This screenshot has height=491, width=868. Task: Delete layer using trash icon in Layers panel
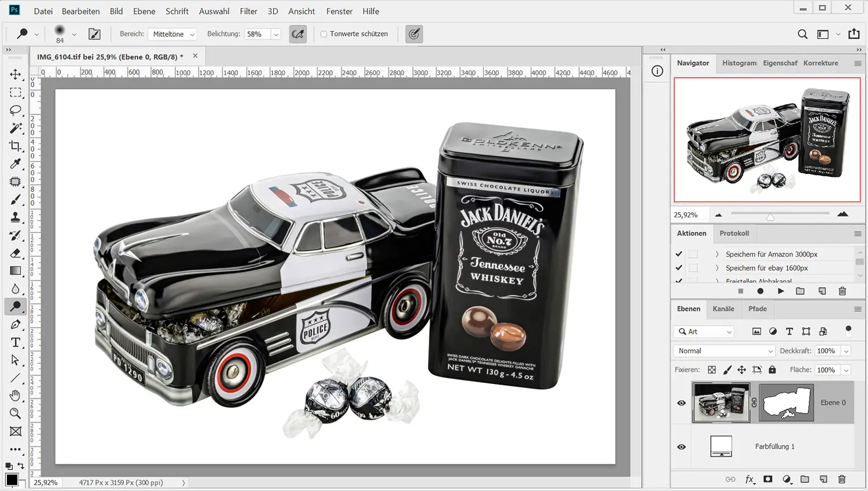(841, 479)
